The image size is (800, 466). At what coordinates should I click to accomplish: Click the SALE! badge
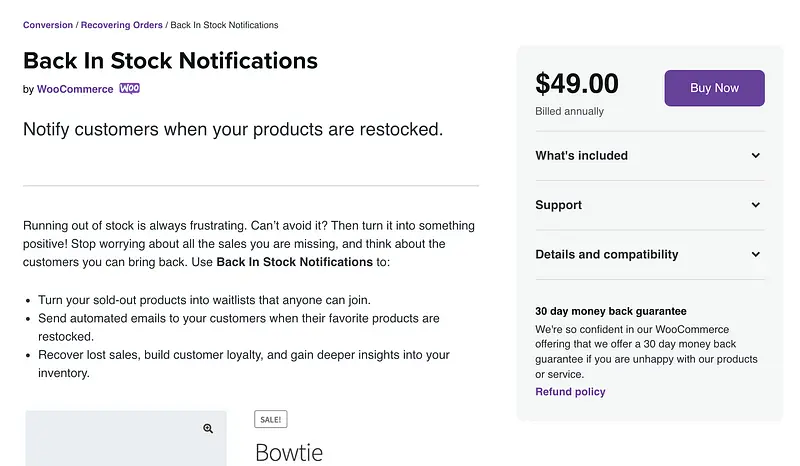tap(271, 420)
